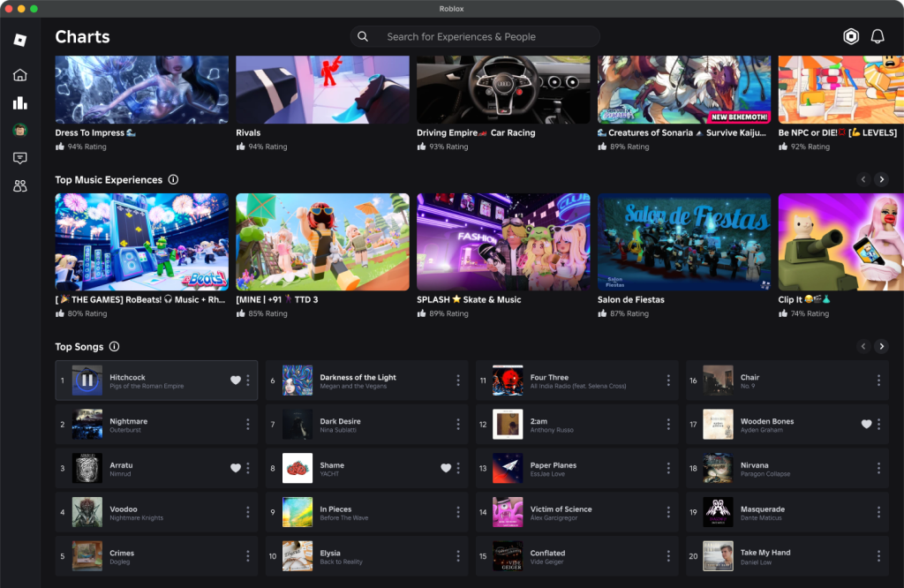This screenshot has width=904, height=588.
Task: Open the Robux hexagon icon
Action: (x=851, y=36)
